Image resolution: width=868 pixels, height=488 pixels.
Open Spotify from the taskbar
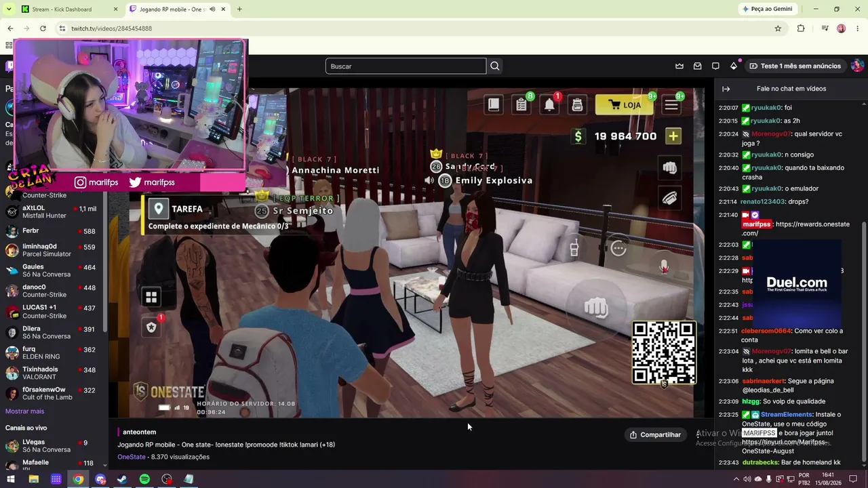point(144,479)
